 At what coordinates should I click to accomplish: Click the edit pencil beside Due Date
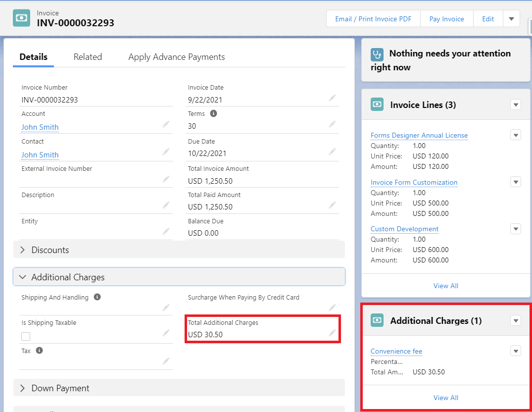pos(332,151)
